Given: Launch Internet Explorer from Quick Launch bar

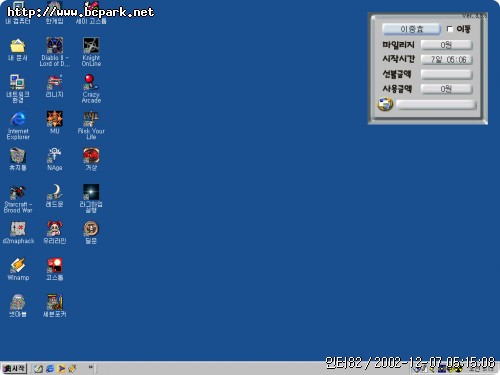Looking at the screenshot, I should (50, 368).
